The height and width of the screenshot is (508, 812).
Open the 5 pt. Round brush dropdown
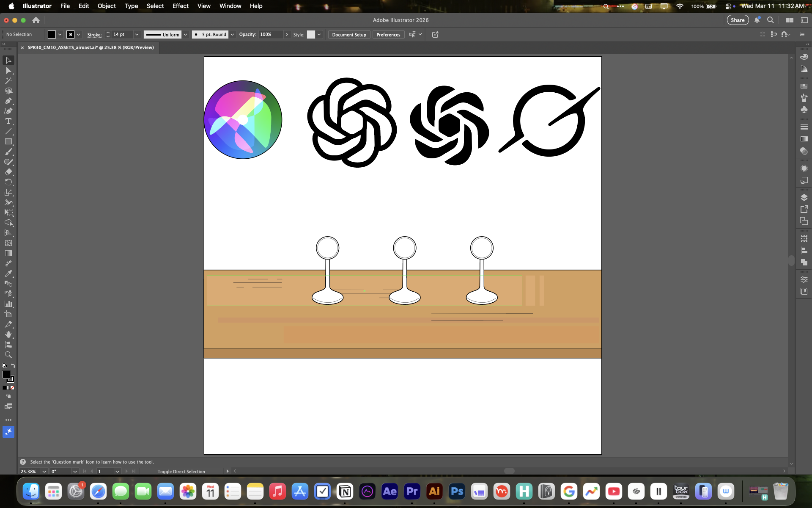pyautogui.click(x=232, y=35)
